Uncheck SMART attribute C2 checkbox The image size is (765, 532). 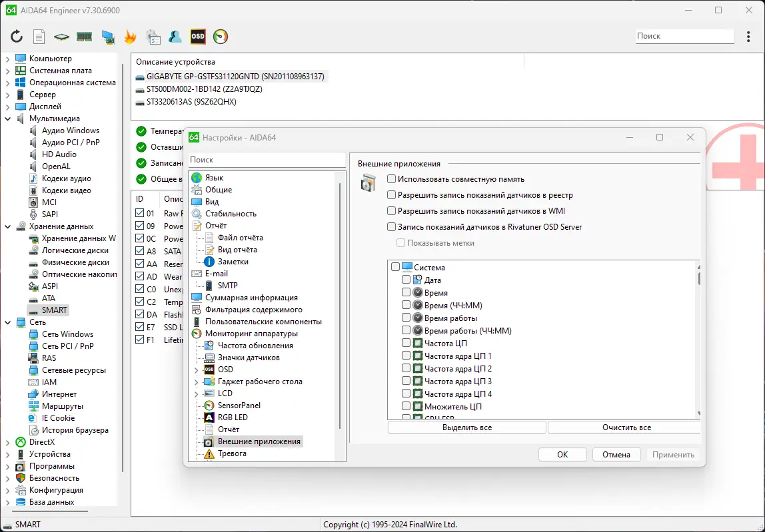(x=139, y=302)
